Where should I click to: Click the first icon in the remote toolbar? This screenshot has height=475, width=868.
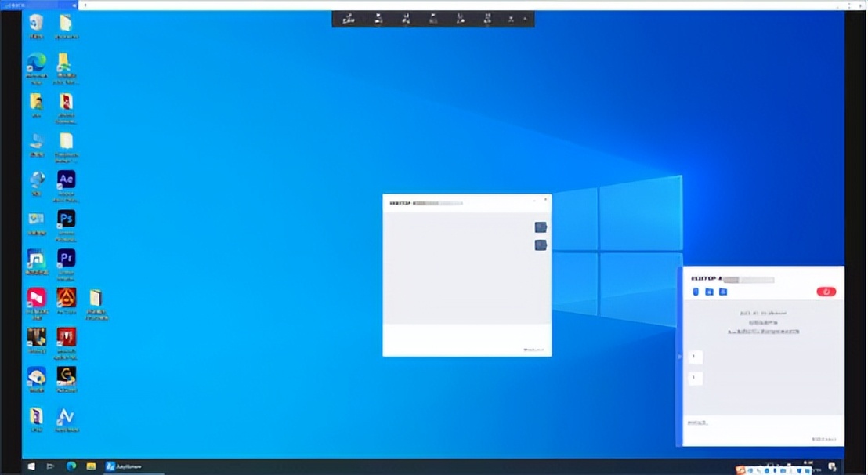point(349,18)
